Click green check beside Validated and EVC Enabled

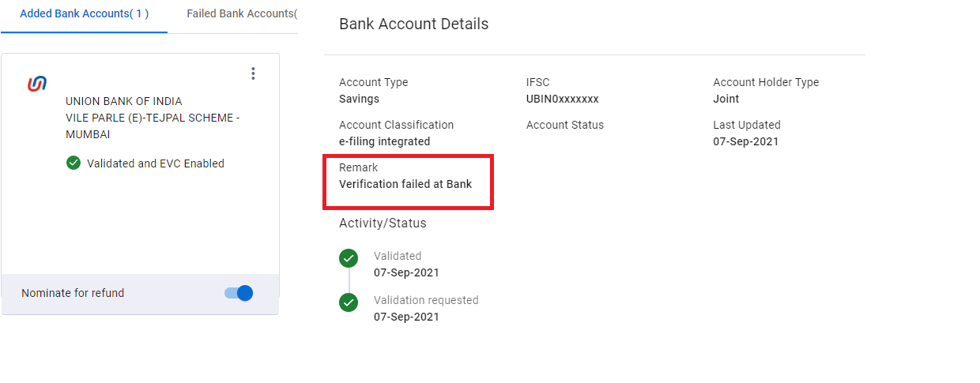point(73,163)
